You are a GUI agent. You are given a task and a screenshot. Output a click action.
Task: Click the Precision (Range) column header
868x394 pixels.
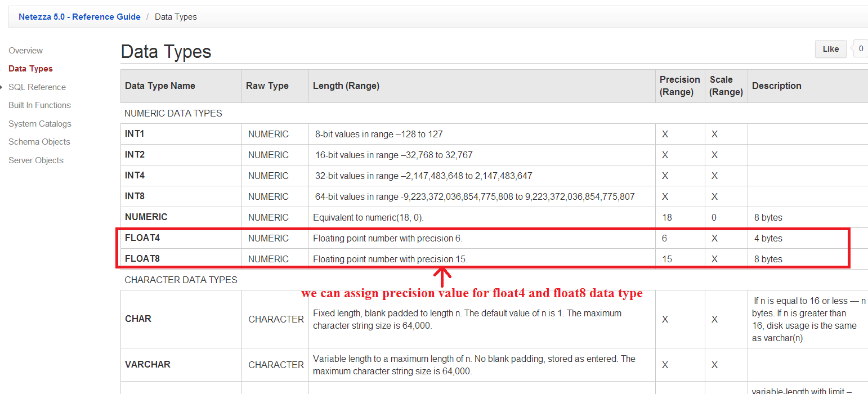(680, 86)
